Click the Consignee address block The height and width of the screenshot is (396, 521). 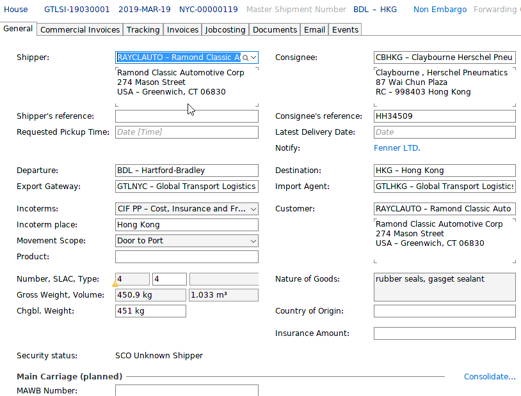(445, 87)
